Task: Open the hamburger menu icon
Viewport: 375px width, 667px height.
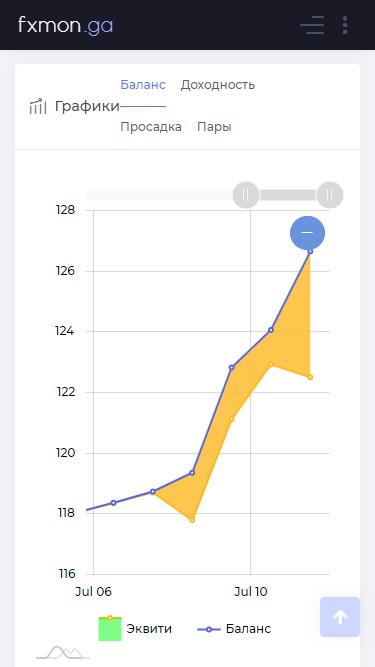Action: click(312, 25)
